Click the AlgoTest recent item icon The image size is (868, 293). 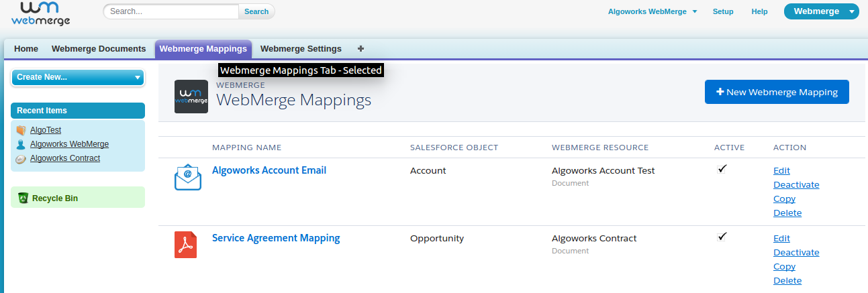(x=21, y=130)
